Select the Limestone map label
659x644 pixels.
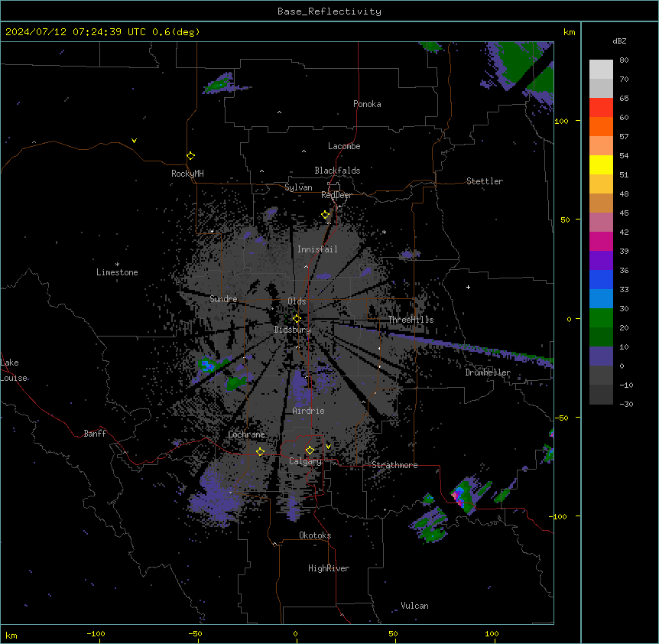[117, 272]
